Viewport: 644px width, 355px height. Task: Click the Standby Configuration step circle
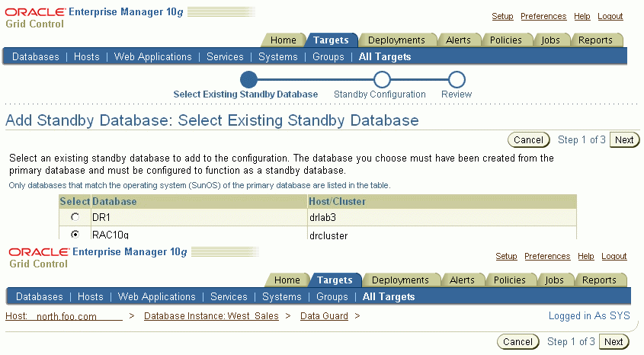pos(383,79)
